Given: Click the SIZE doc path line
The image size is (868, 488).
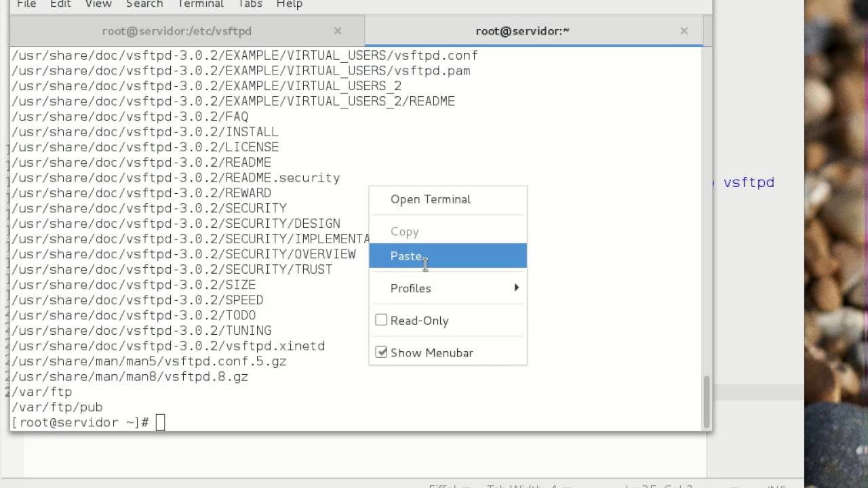Looking at the screenshot, I should click(134, 285).
